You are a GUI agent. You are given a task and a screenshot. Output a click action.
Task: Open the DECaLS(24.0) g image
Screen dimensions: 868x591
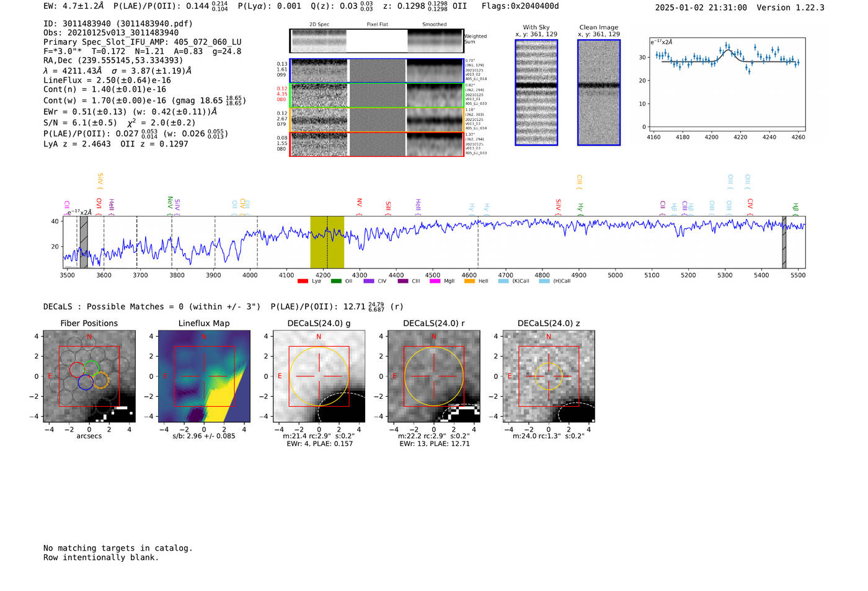[319, 376]
